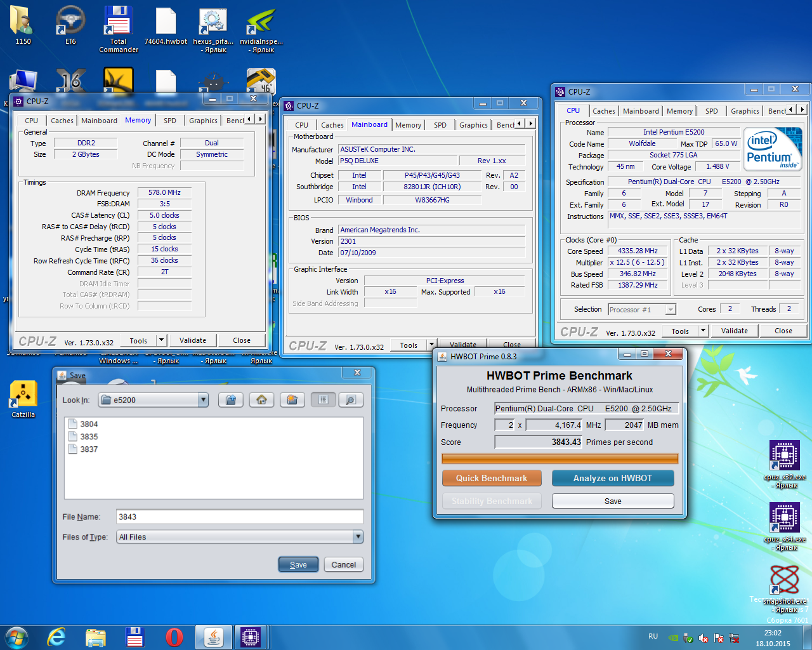The width and height of the screenshot is (812, 650).
Task: Open the 1150 folder on desktop
Action: click(23, 25)
